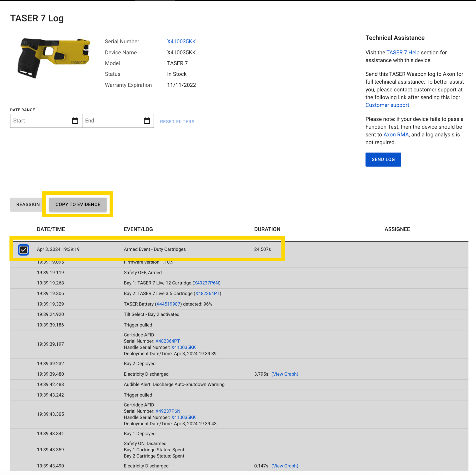Open the Start date calendar picker
This screenshot has height=475, width=476.
[x=75, y=121]
